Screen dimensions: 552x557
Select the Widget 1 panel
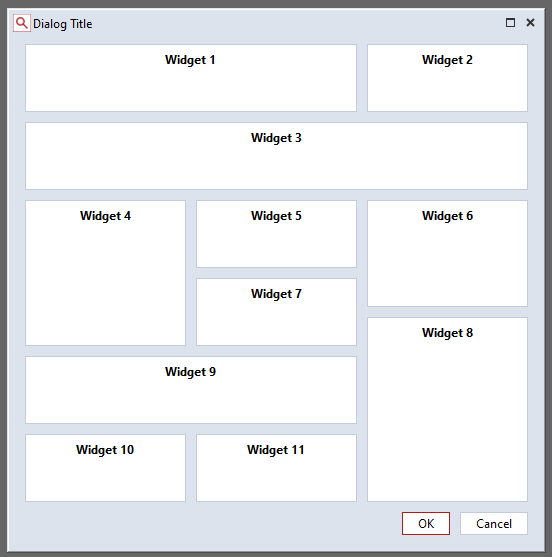click(x=191, y=78)
